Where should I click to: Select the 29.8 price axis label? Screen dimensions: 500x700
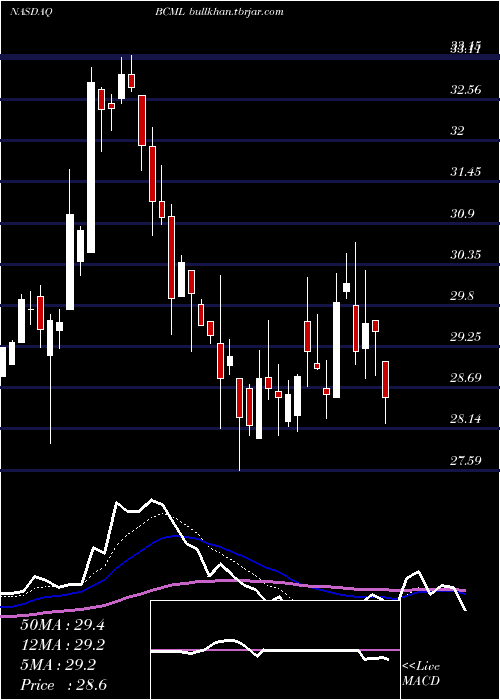coord(462,296)
